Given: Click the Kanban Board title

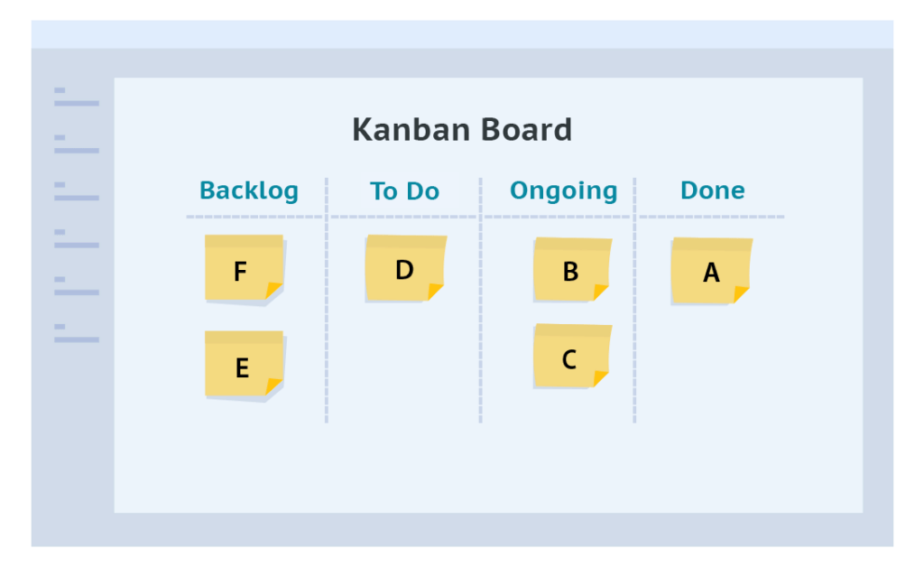Looking at the screenshot, I should [462, 130].
